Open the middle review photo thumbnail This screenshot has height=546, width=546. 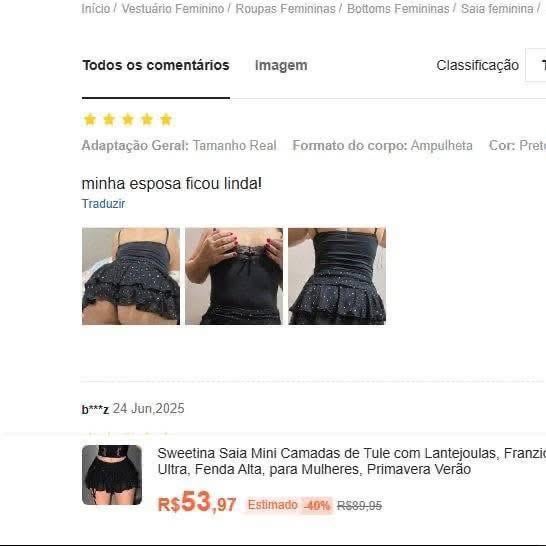pos(234,276)
